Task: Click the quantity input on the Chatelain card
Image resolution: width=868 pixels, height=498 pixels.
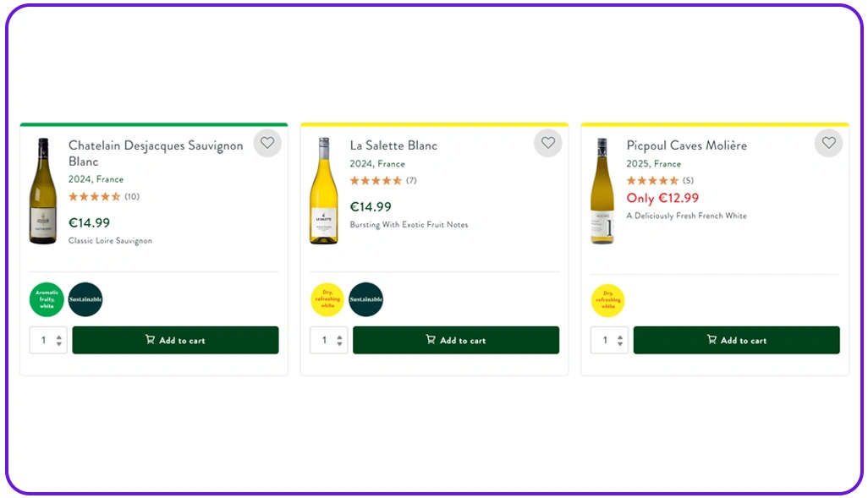Action: (45, 340)
